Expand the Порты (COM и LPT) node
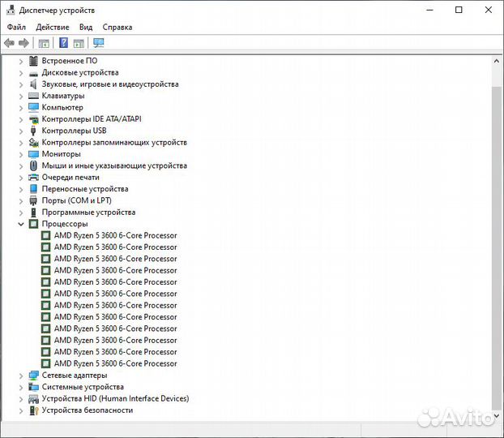Viewport: 504px width, 438px height. (21, 201)
